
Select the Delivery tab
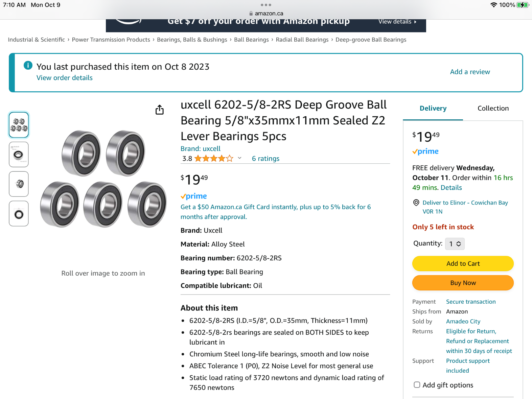pyautogui.click(x=433, y=108)
